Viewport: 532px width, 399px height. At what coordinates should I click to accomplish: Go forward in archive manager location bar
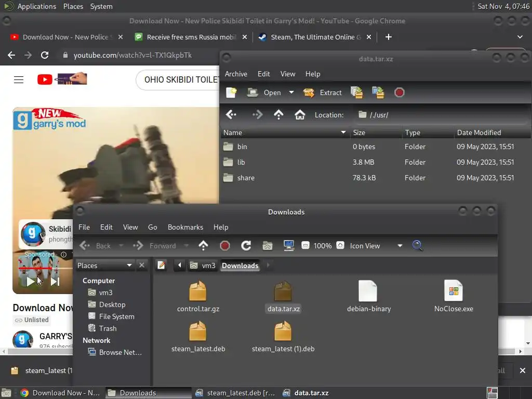[257, 115]
